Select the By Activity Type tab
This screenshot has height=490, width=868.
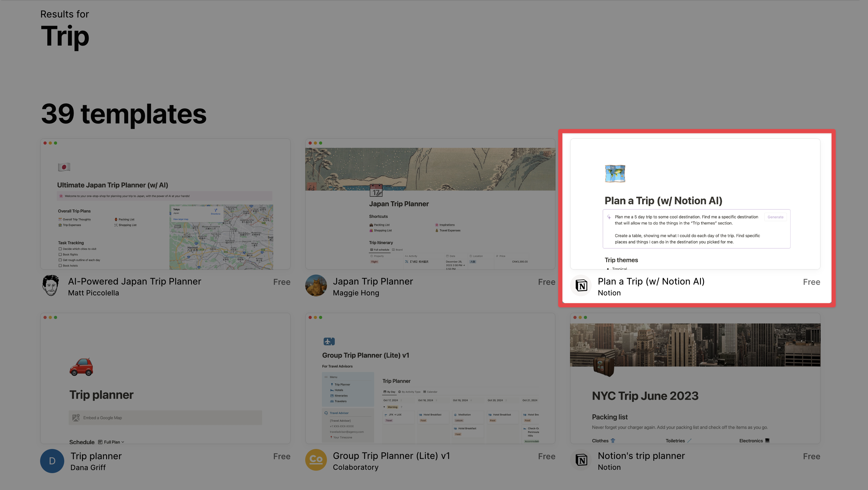tap(409, 392)
